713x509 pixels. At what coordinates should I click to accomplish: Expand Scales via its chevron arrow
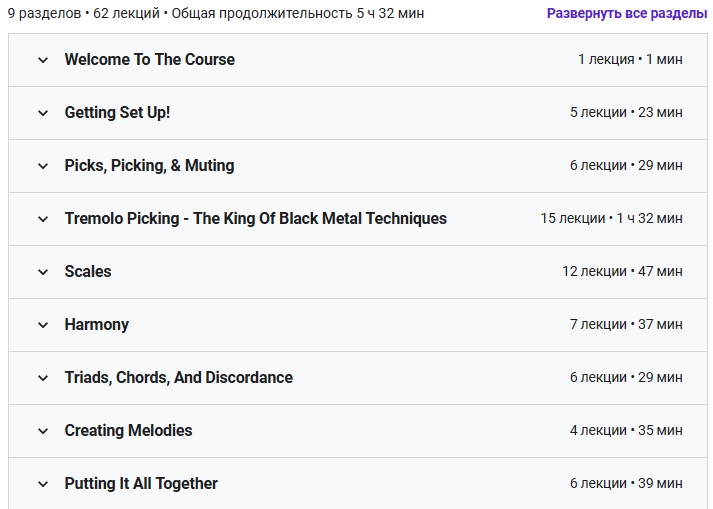click(x=43, y=272)
